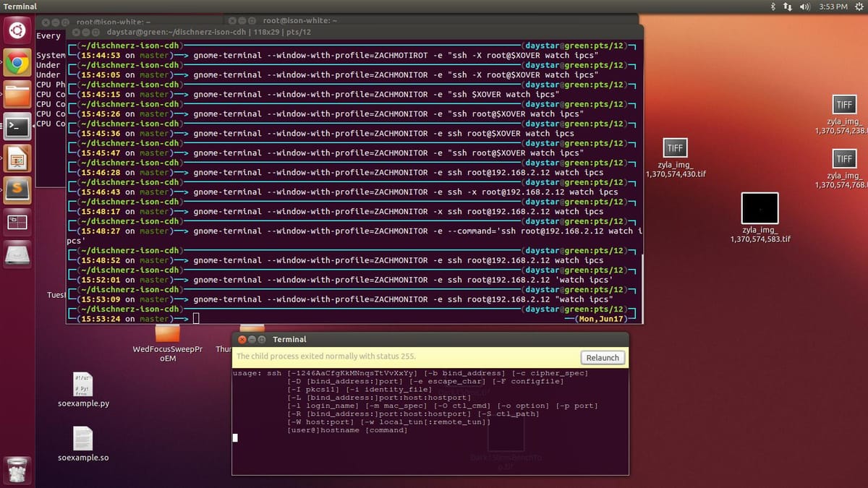Launch Google Chrome from the launcher
868x488 pixels.
(x=17, y=64)
